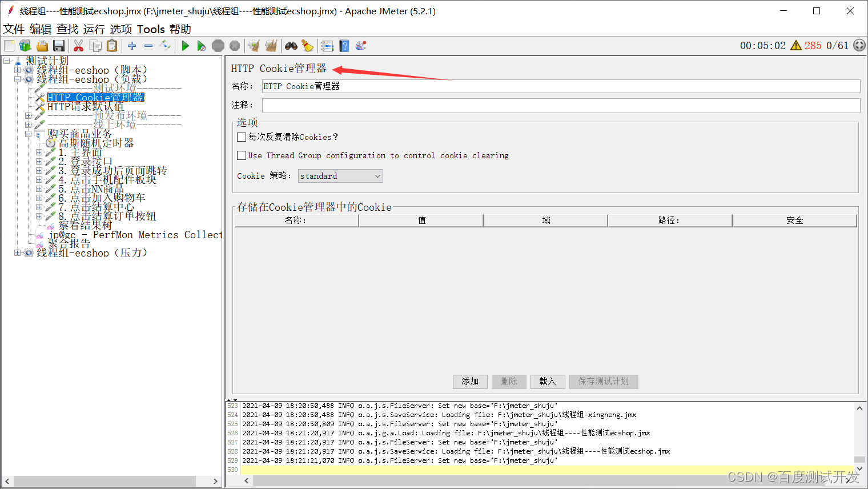Open the 运行 menu
The width and height of the screenshot is (868, 489).
[94, 29]
